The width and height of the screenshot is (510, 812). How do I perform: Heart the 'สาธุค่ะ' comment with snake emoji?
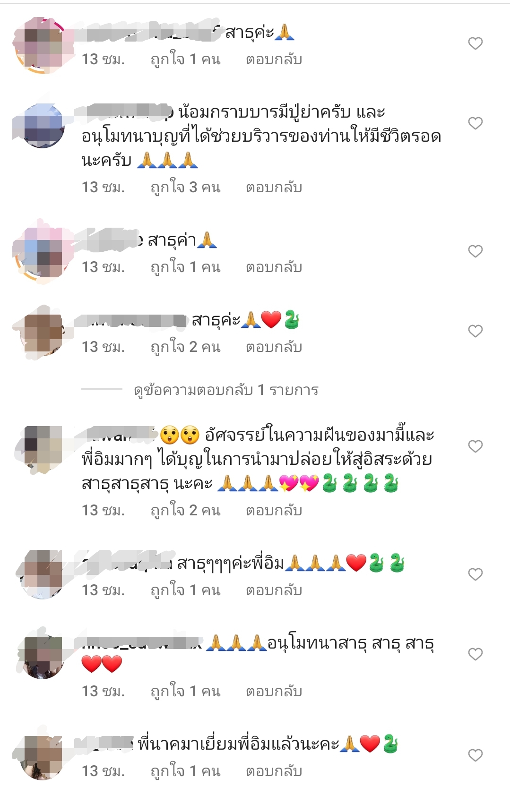475,331
